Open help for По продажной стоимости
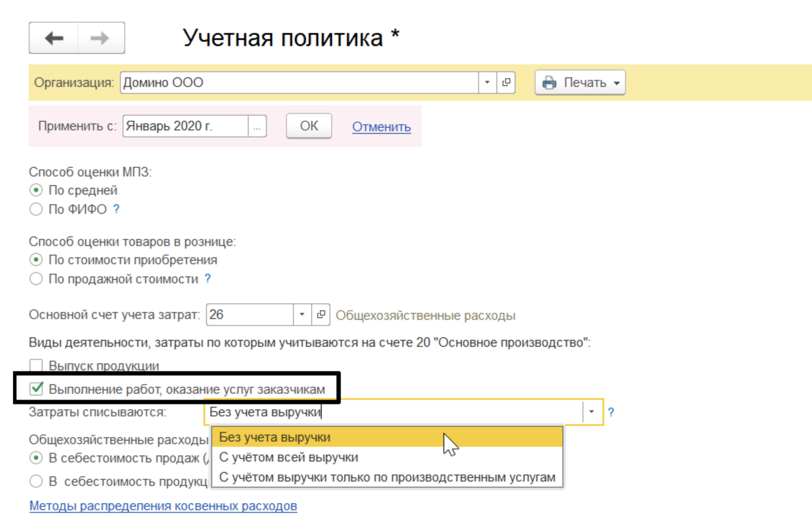The width and height of the screenshot is (812, 525). pos(207,279)
